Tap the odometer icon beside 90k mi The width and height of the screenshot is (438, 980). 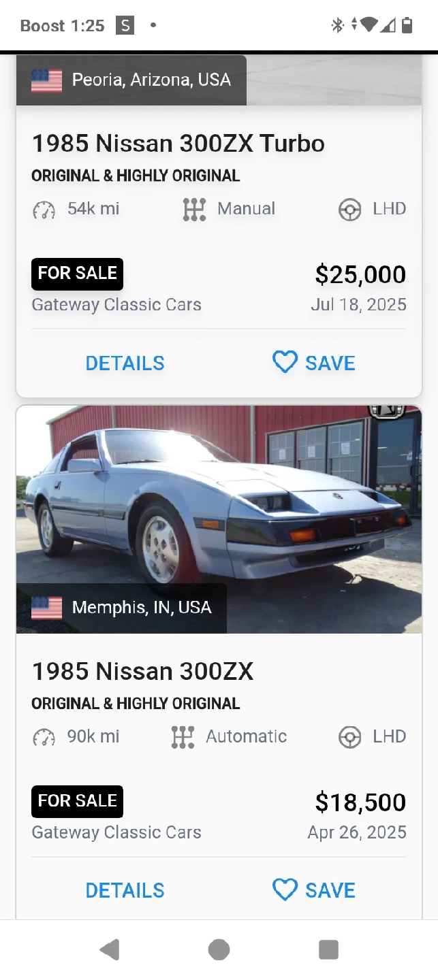(44, 737)
